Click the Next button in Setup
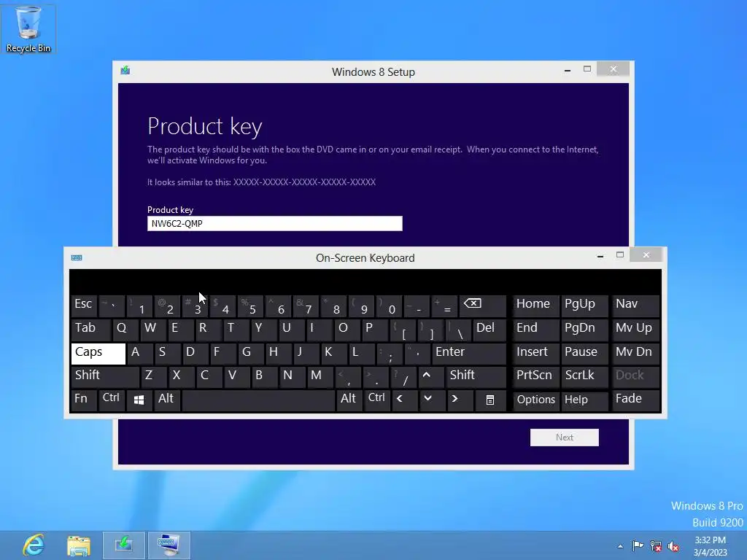 [x=564, y=437]
